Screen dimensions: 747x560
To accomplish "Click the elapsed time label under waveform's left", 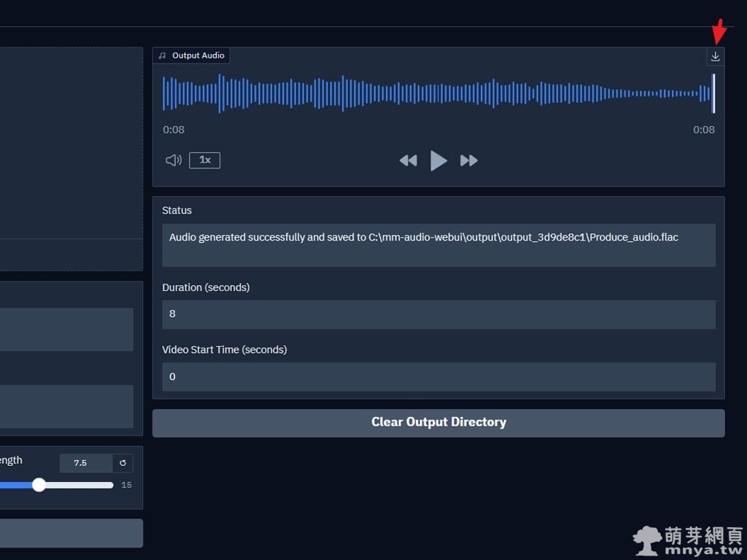I will 174,130.
